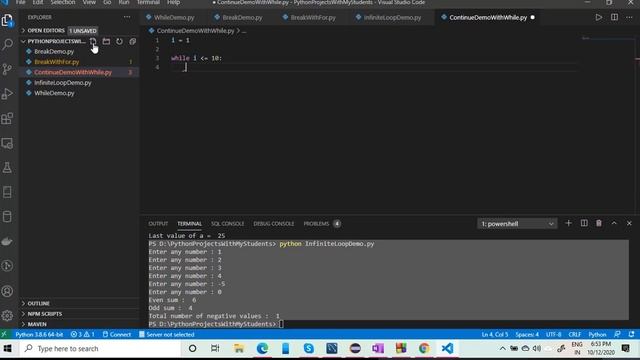
Task: Open editor more actions menu
Action: 629,17
